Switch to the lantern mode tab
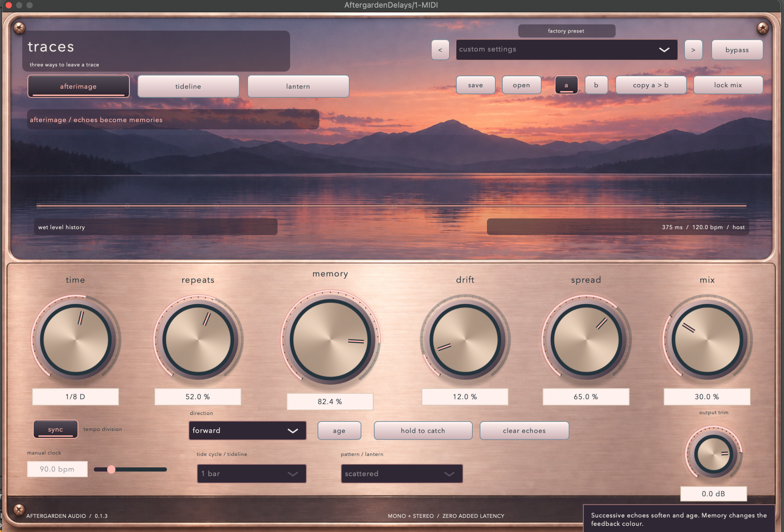 click(298, 86)
